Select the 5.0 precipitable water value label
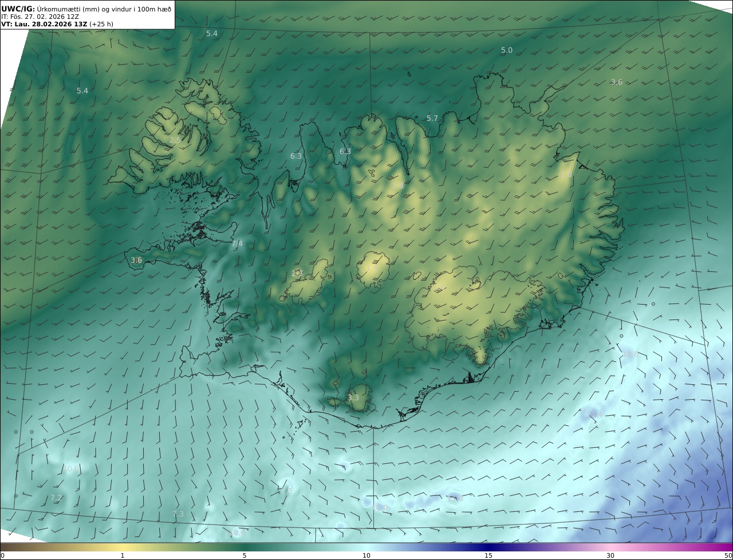This screenshot has width=733, height=560. (507, 50)
